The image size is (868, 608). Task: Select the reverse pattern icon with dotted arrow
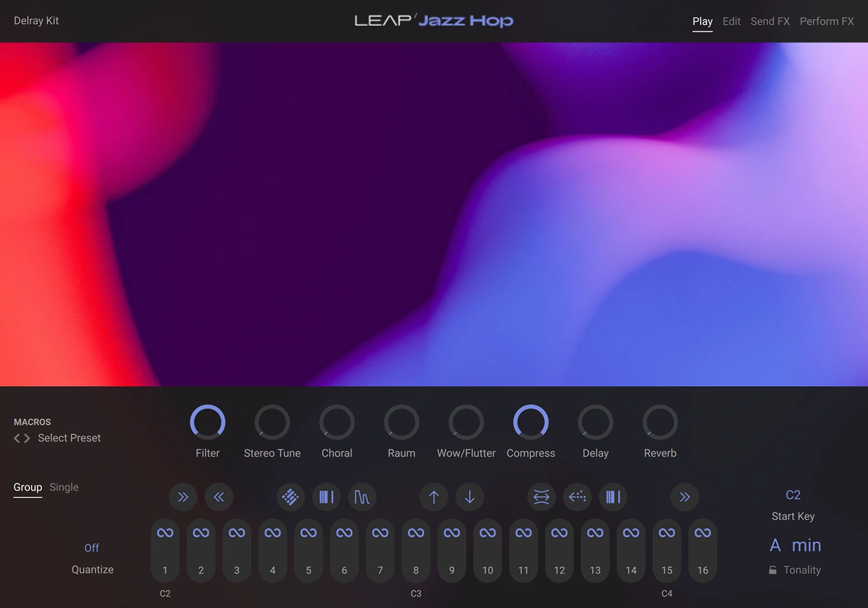click(577, 497)
